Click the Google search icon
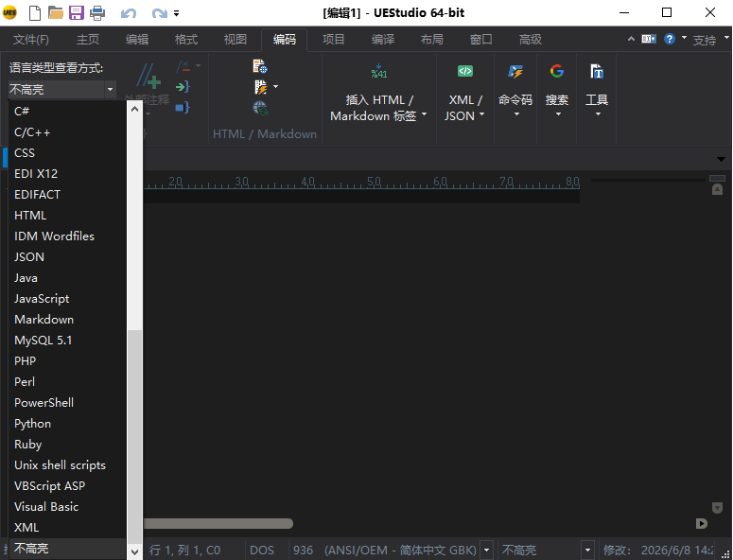The width and height of the screenshot is (733, 560). 557,71
